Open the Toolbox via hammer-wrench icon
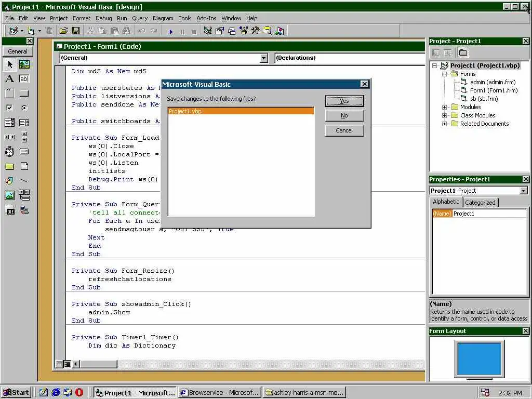 (256, 31)
